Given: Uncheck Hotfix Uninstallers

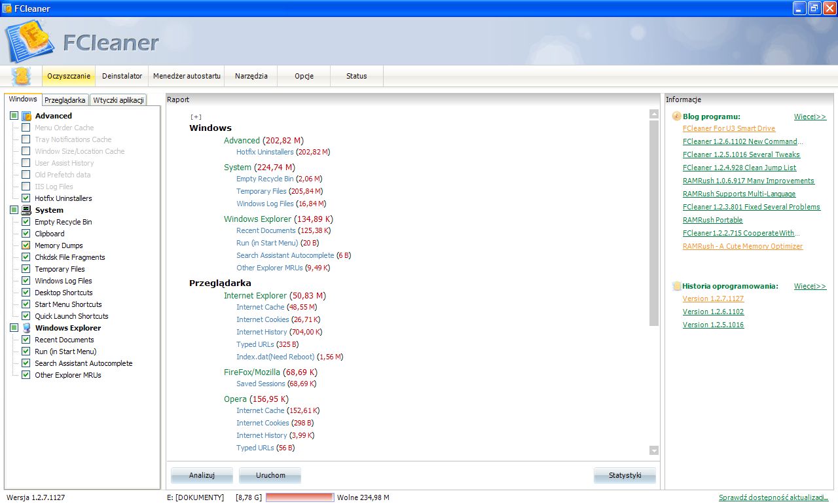Looking at the screenshot, I should pyautogui.click(x=26, y=198).
